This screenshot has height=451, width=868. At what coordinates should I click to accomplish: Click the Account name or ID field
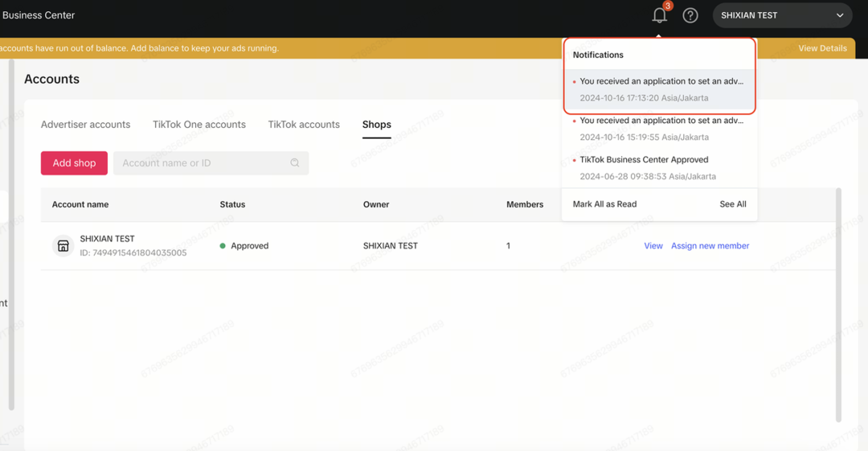pos(201,163)
